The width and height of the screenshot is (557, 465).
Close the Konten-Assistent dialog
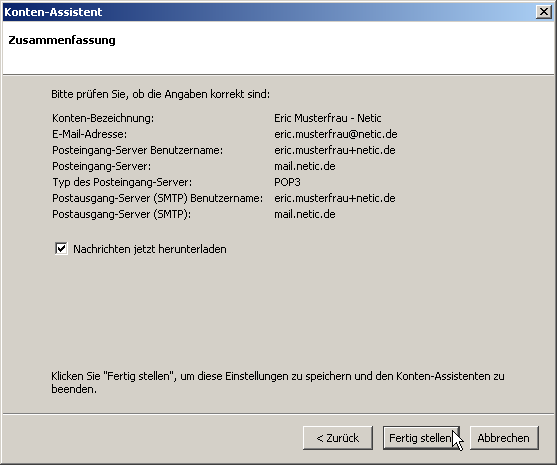tap(544, 12)
